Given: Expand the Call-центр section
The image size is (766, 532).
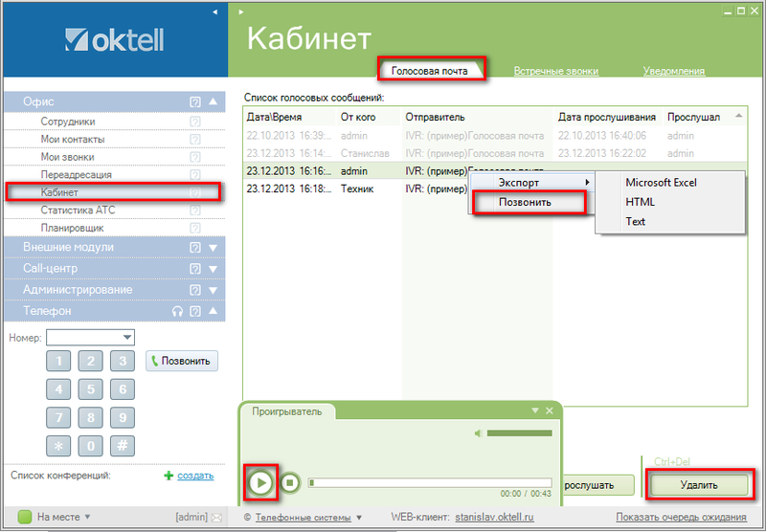Looking at the screenshot, I should pyautogui.click(x=213, y=269).
